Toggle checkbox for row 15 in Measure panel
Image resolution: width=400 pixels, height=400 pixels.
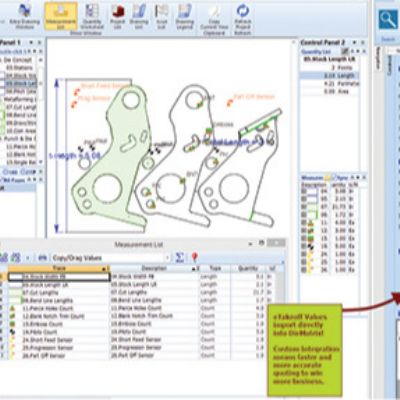304,239
